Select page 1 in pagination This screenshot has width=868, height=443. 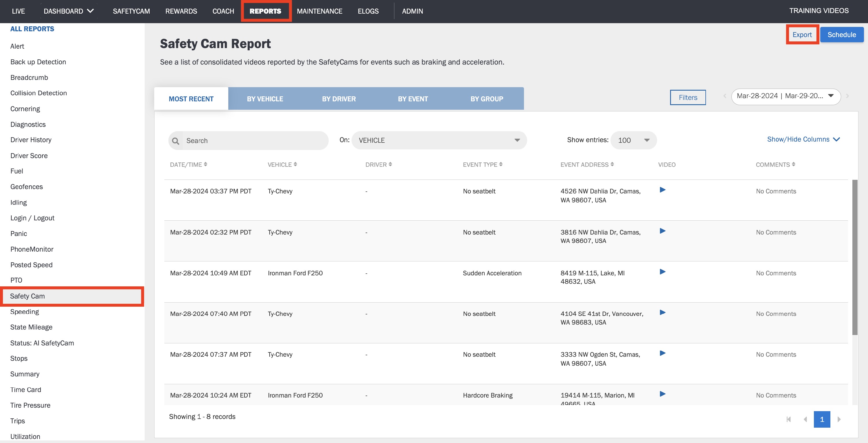822,419
